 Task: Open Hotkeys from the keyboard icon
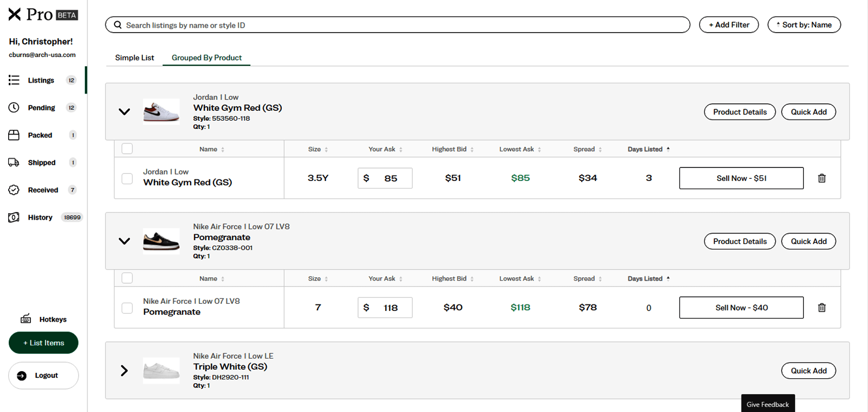point(26,319)
